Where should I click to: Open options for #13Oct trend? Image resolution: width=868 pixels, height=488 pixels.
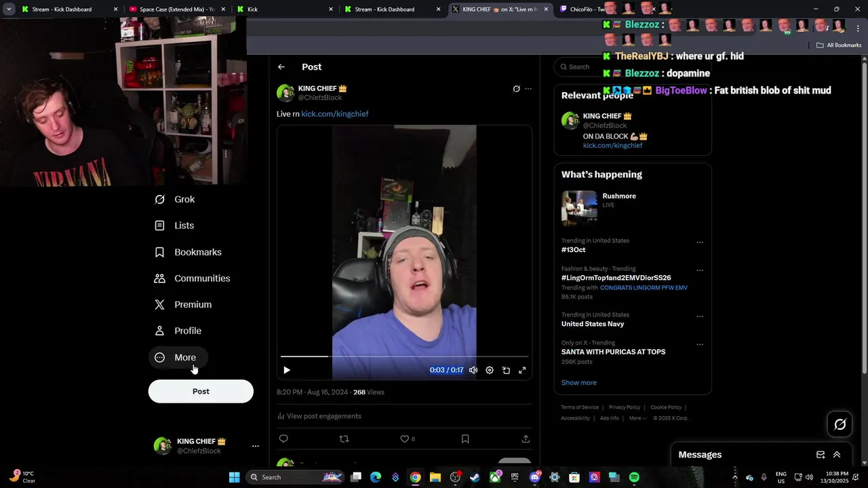tap(700, 242)
